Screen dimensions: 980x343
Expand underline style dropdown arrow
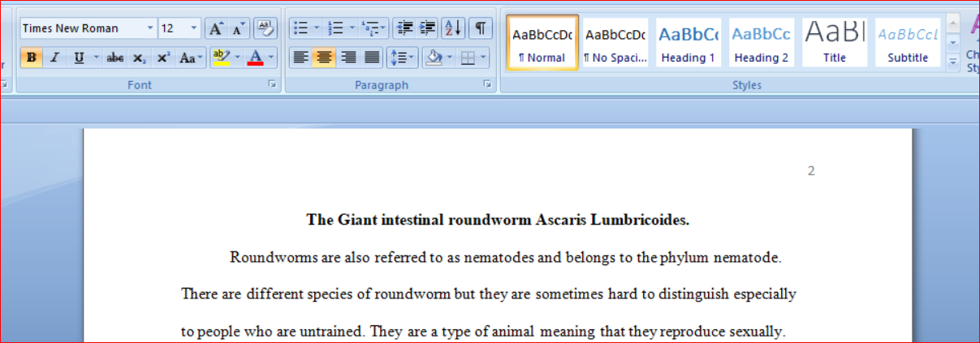coord(96,58)
